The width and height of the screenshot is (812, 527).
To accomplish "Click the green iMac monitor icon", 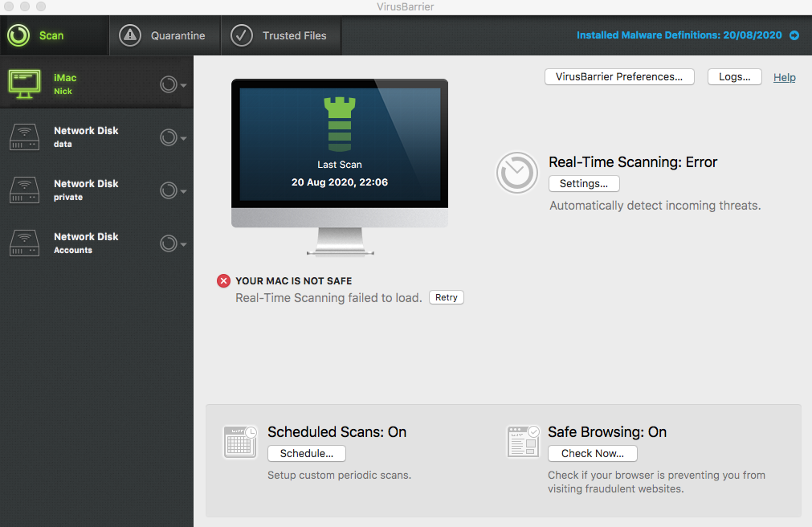I will pyautogui.click(x=24, y=84).
